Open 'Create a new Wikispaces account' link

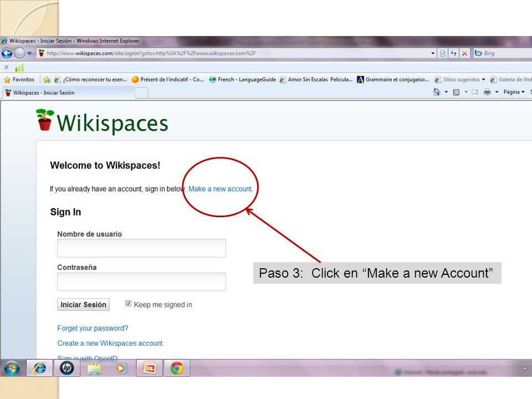110,344
